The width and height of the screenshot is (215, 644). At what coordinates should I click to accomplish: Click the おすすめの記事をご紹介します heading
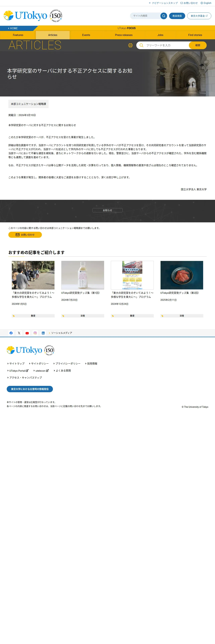tap(36, 252)
